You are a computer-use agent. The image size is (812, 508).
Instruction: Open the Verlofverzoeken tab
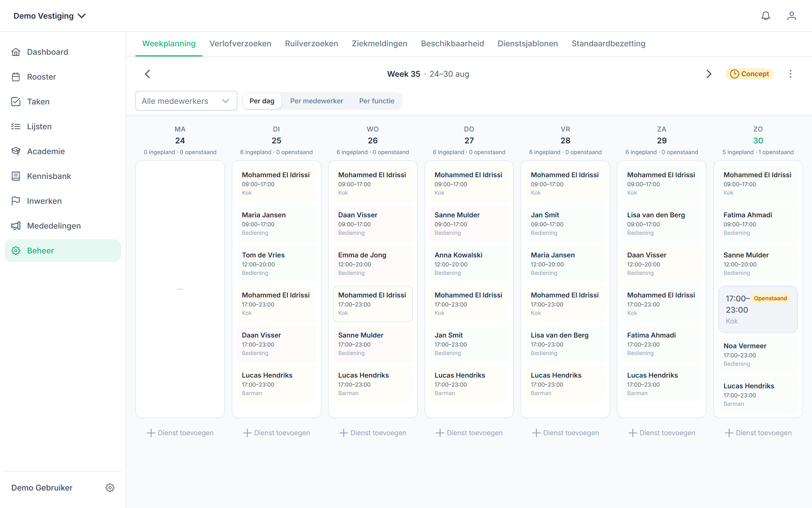coord(240,44)
